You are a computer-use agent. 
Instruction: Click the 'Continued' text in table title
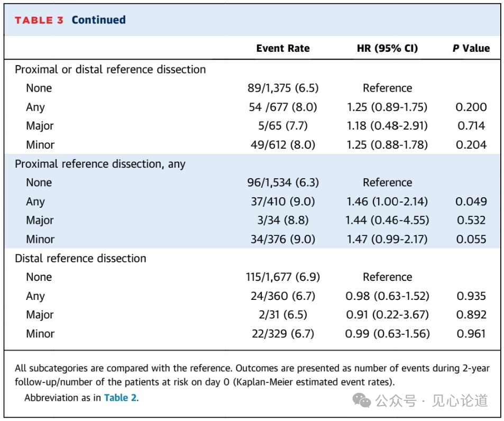(98, 20)
